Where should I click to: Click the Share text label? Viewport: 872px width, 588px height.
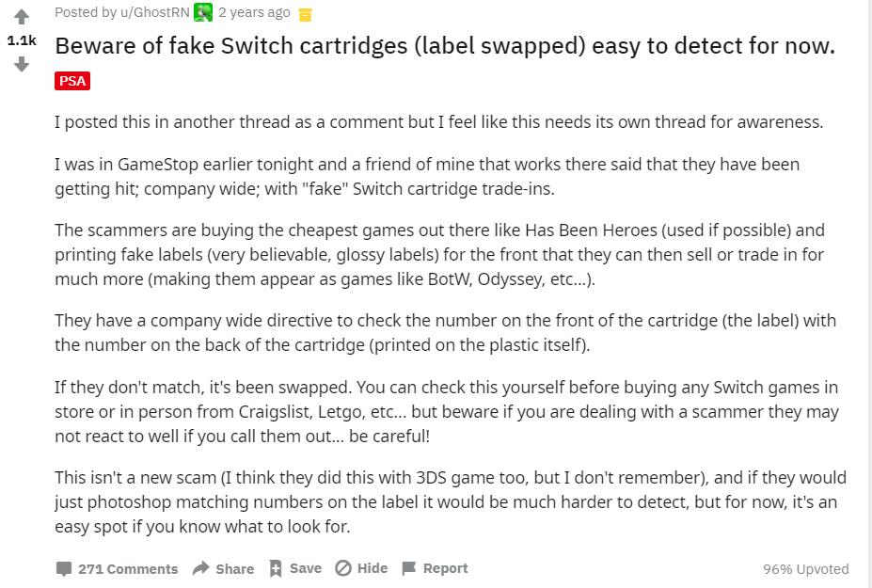[234, 569]
